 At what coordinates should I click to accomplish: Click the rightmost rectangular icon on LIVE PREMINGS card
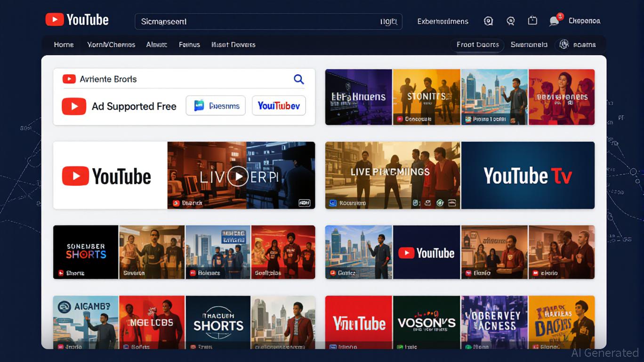pyautogui.click(x=452, y=203)
